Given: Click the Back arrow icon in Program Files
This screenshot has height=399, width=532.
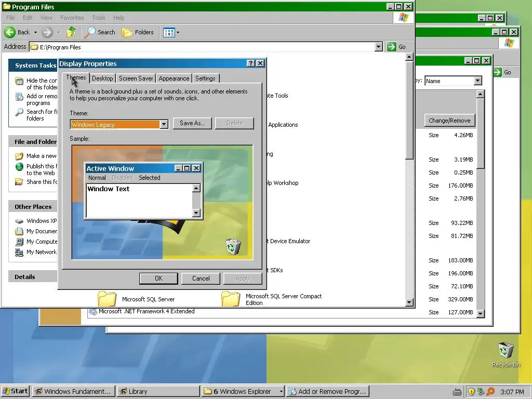Looking at the screenshot, I should pyautogui.click(x=9, y=32).
